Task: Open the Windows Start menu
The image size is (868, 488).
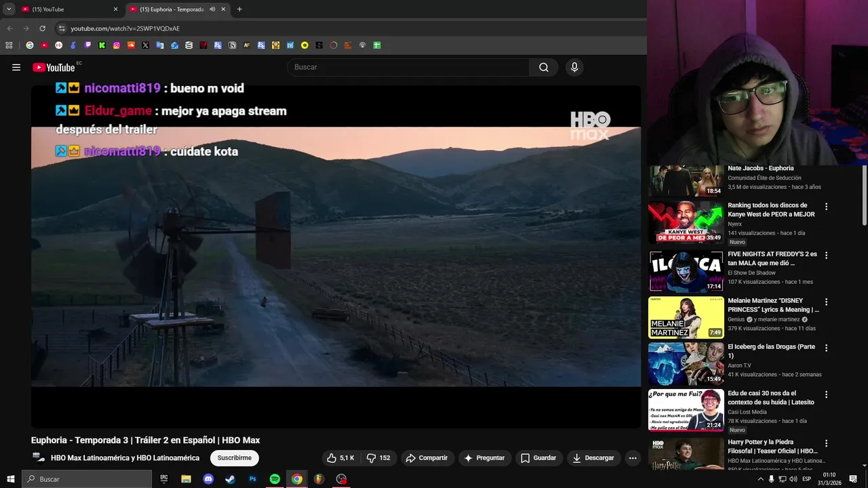Action: pyautogui.click(x=10, y=479)
